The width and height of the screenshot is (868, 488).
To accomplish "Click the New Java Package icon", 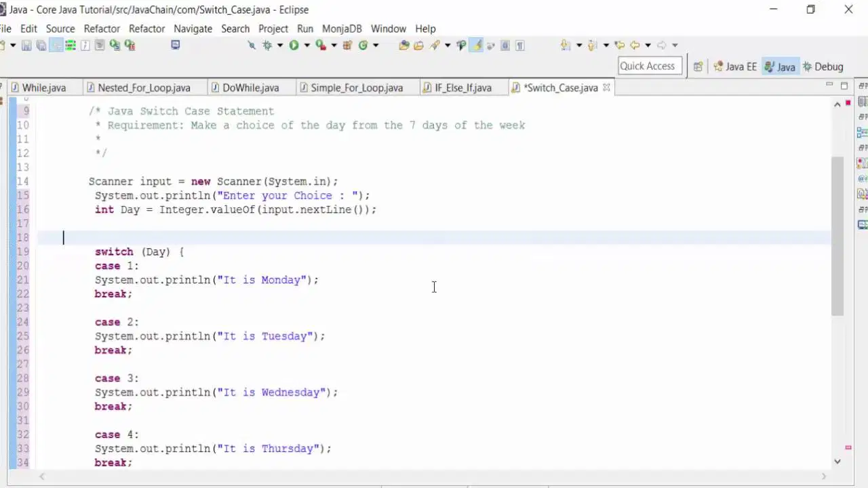I will tap(347, 45).
